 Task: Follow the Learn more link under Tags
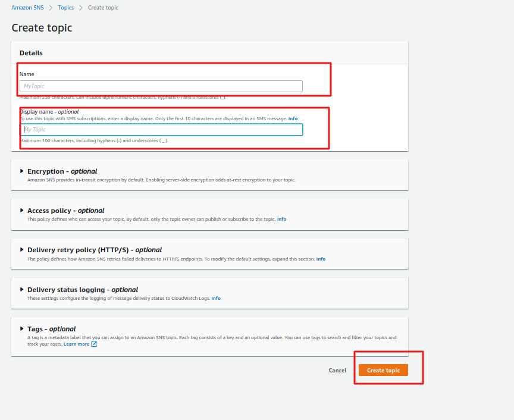point(76,344)
